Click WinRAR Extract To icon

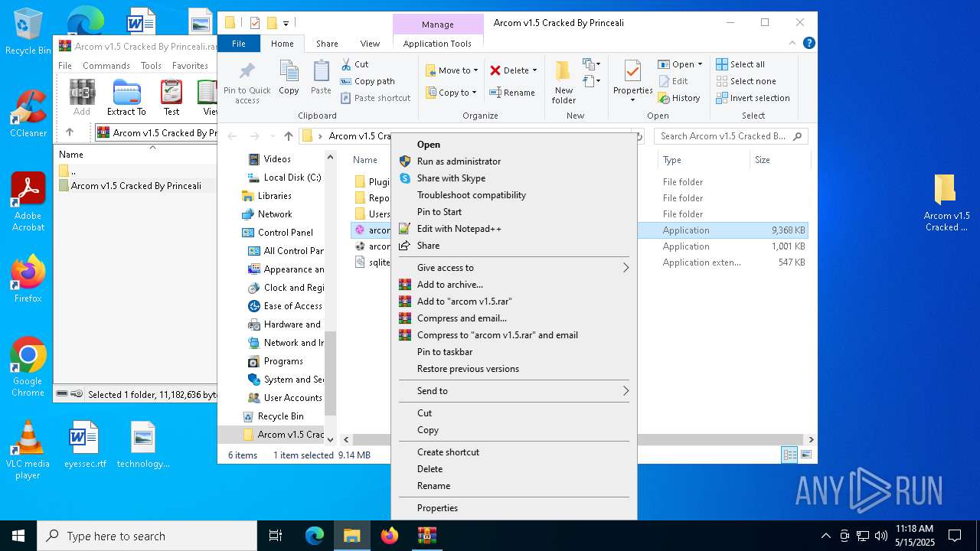pyautogui.click(x=126, y=97)
